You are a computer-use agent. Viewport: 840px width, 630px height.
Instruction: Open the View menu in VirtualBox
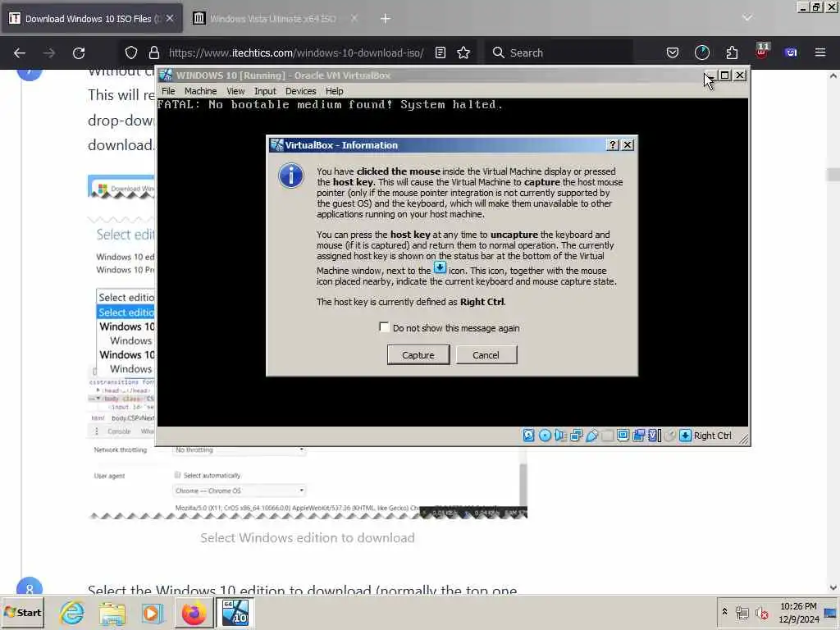click(x=235, y=91)
